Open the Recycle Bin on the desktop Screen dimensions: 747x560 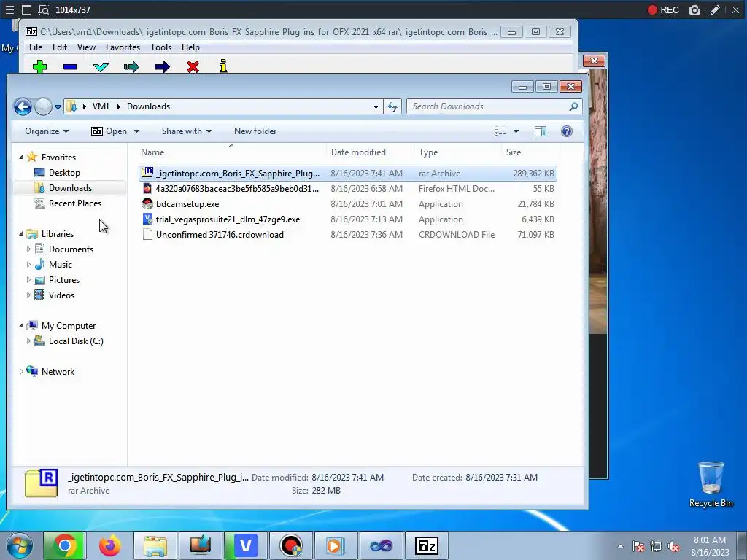[711, 484]
